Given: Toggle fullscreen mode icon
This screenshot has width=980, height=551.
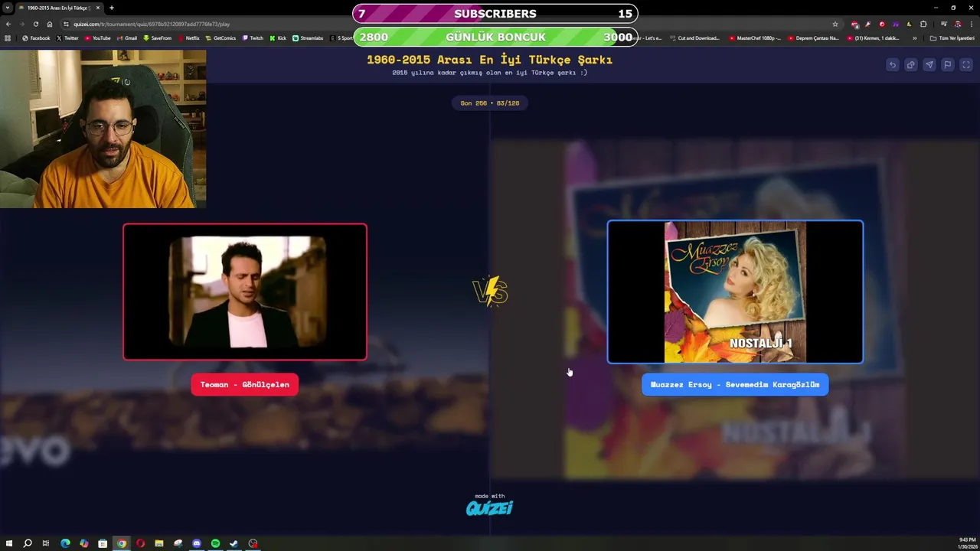Looking at the screenshot, I should pos(966,65).
